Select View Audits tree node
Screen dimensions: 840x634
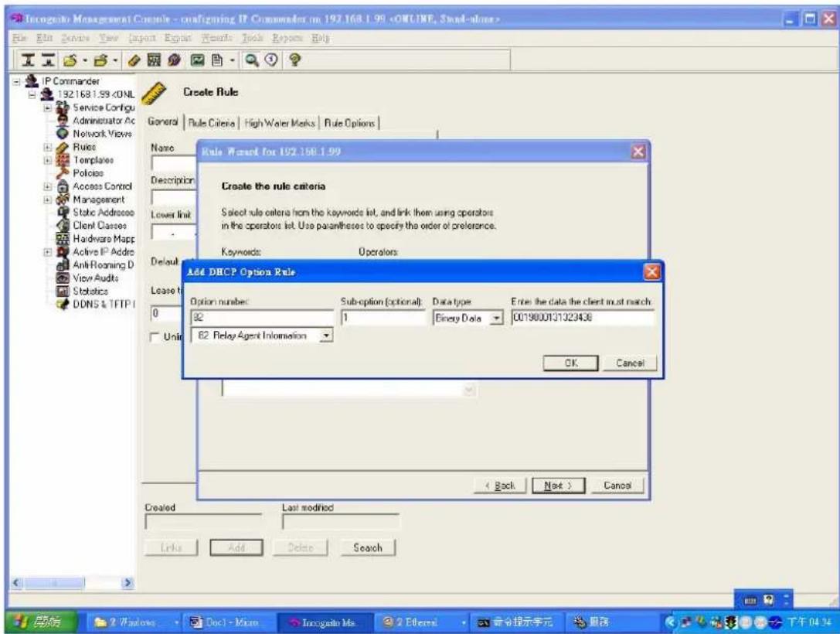pos(95,278)
